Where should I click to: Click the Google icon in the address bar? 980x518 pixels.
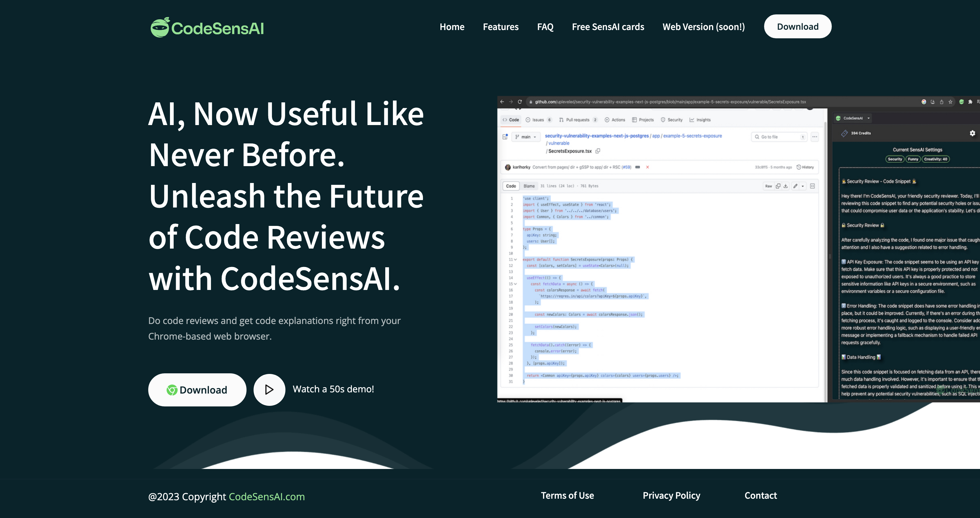coord(924,102)
